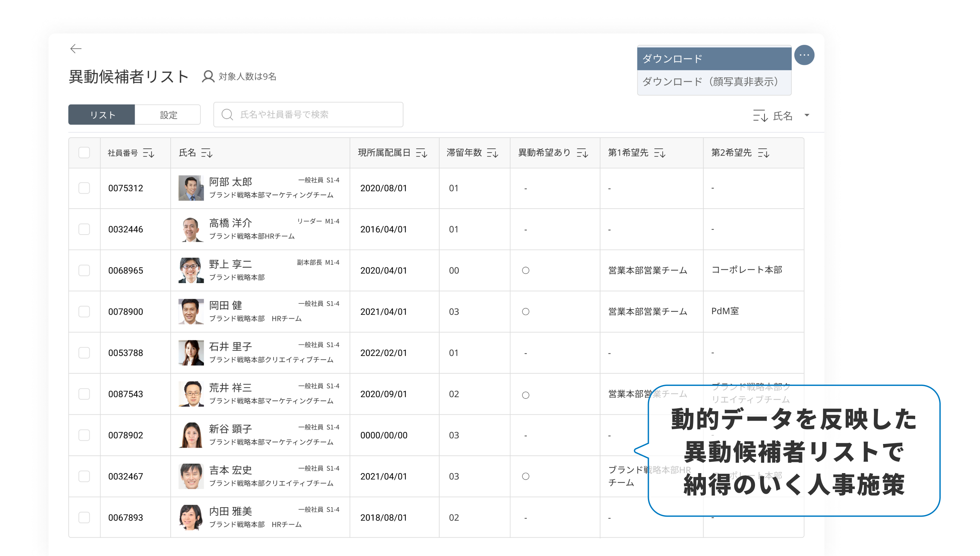Check the row for employee 0032467

pos(84,477)
